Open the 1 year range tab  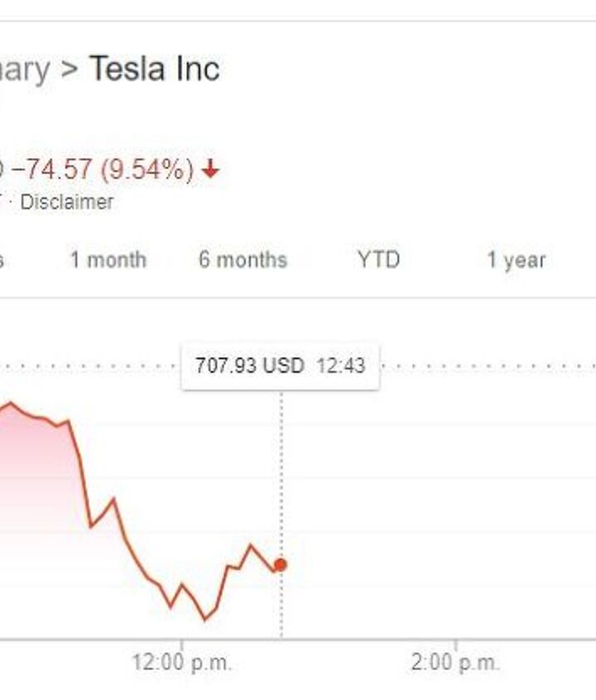[516, 260]
